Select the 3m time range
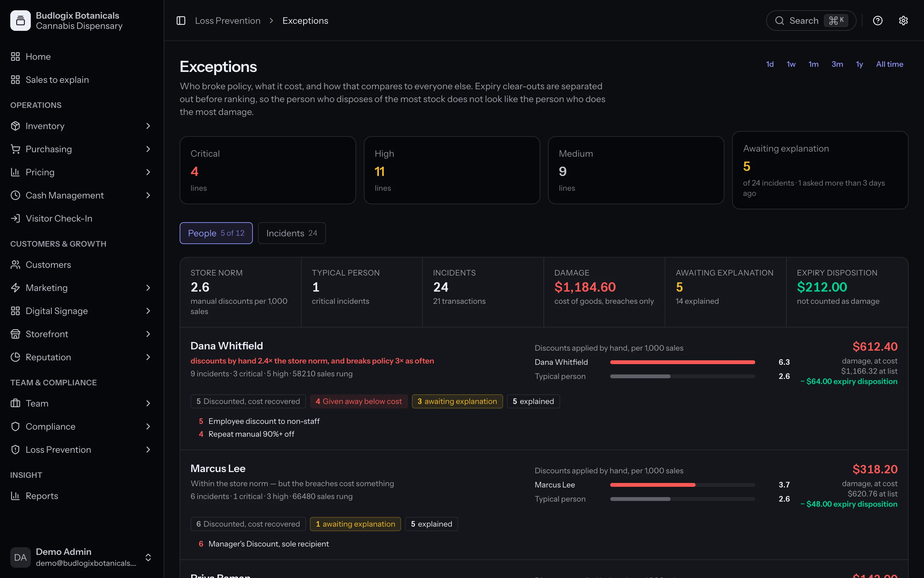The width and height of the screenshot is (924, 578). 837,64
